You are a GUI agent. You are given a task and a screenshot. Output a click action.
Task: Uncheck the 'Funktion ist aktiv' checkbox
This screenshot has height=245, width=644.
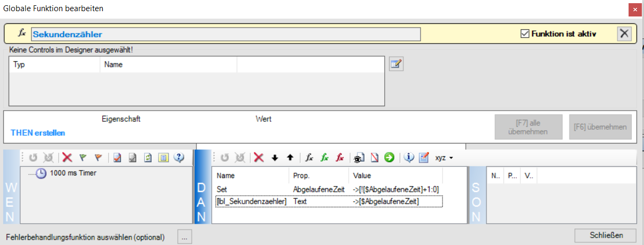(525, 34)
